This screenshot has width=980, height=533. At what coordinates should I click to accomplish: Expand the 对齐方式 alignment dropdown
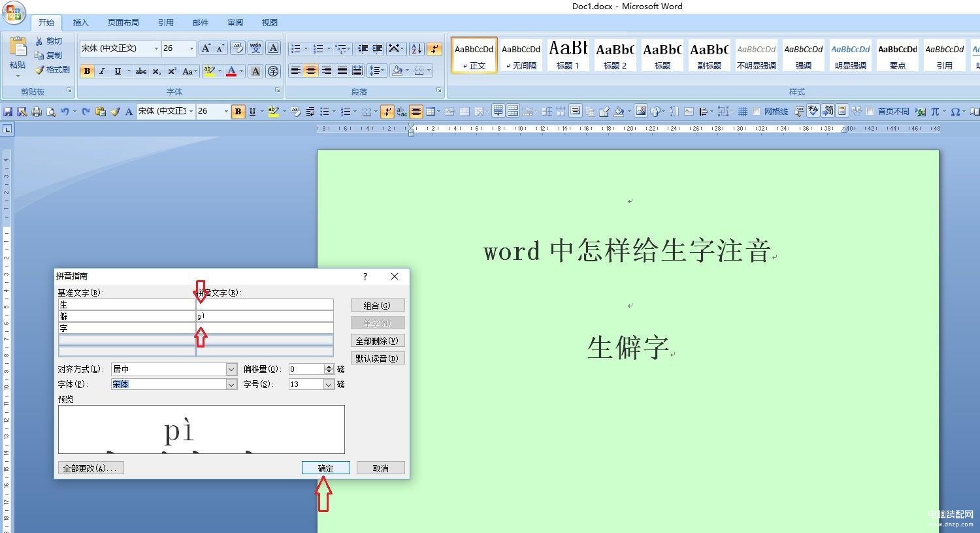tap(231, 370)
